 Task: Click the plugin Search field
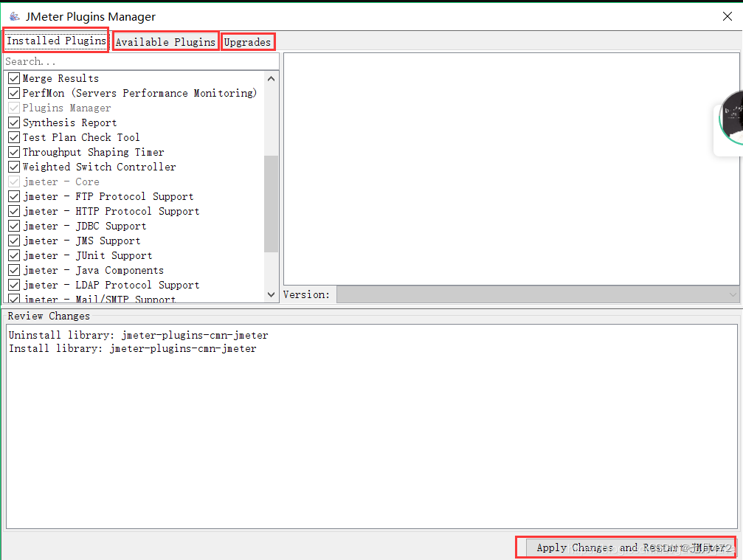pos(141,61)
